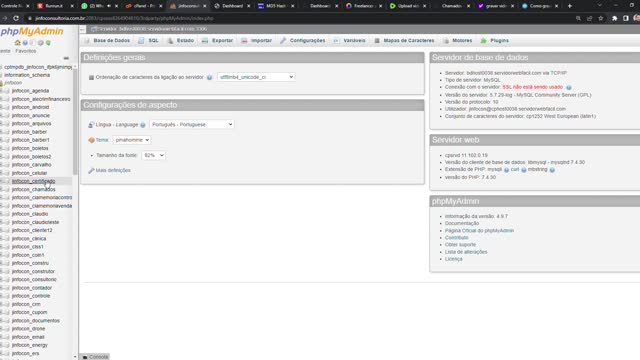Click help icon after mbstring extension

pos(552,170)
